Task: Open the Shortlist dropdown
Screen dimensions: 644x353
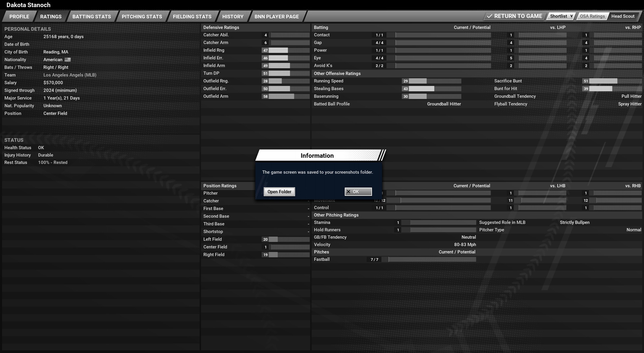Action: (561, 16)
